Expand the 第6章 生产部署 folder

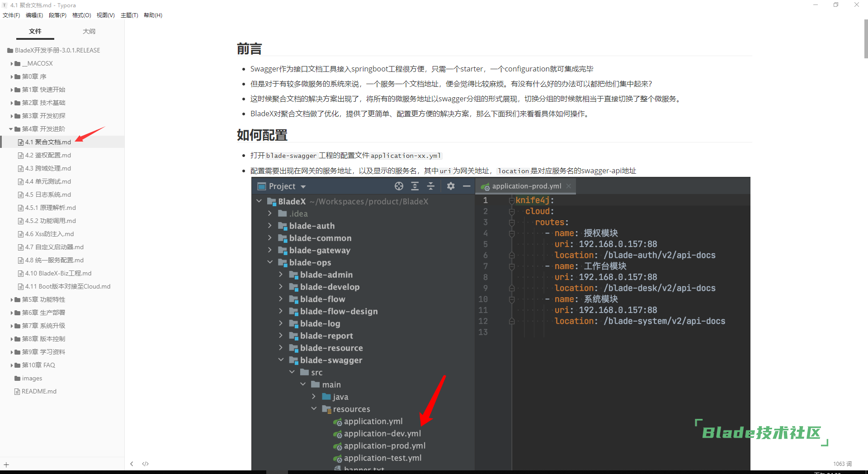click(x=12, y=313)
